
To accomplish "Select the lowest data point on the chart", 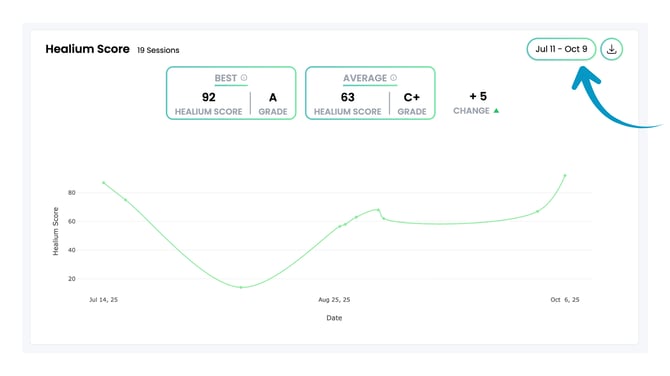I will click(x=241, y=287).
